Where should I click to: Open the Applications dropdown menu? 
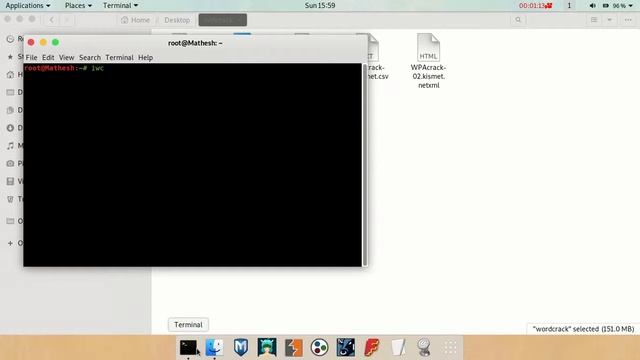[28, 6]
